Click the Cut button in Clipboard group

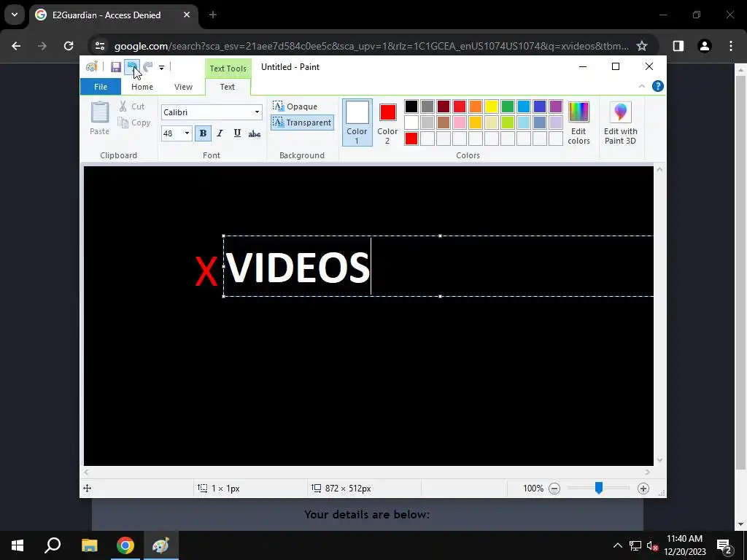click(132, 106)
